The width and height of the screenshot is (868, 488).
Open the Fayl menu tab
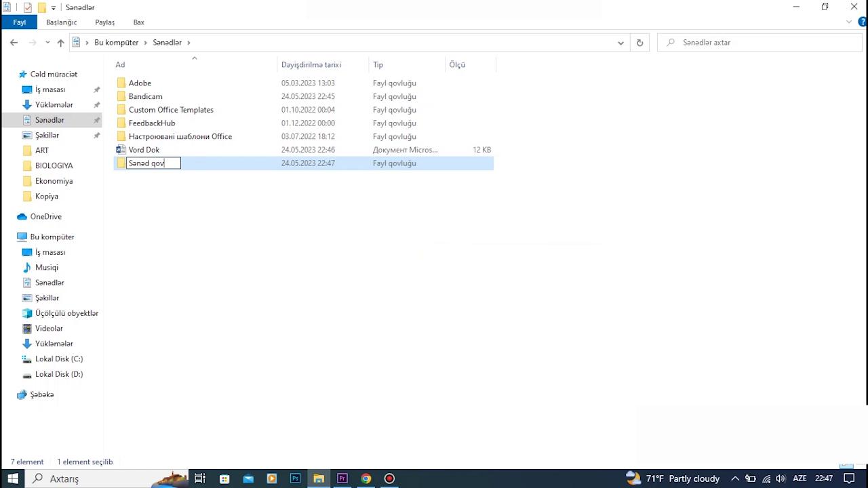[19, 22]
